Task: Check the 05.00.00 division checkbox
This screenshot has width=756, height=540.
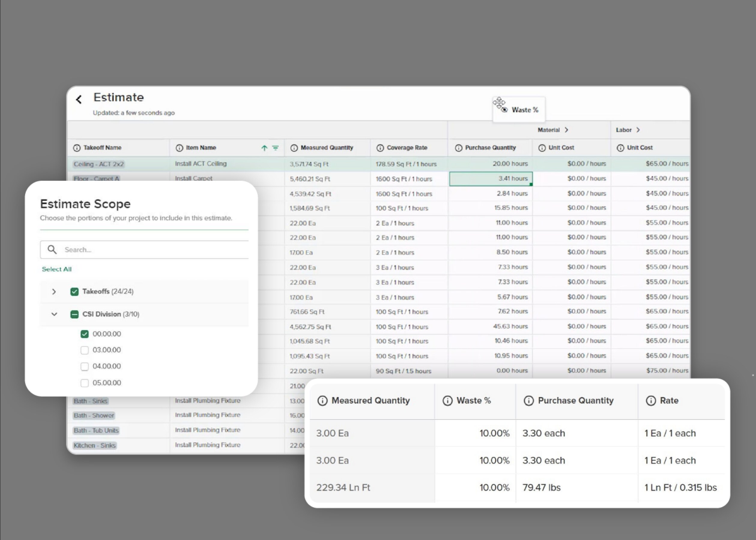Action: tap(85, 383)
